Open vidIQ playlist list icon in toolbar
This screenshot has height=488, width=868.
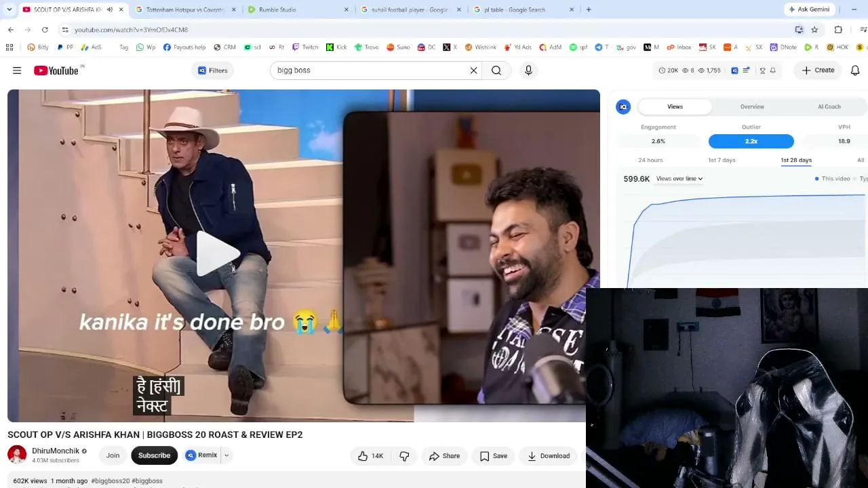click(x=746, y=70)
